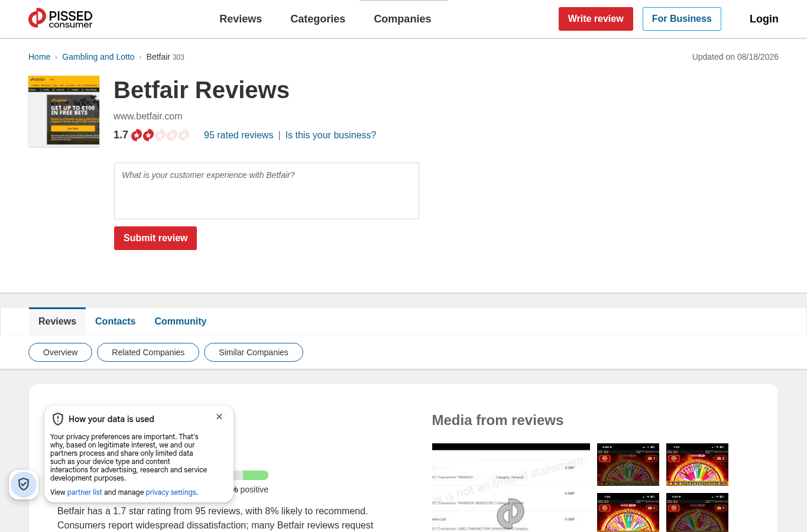Click the Write review button

(596, 19)
